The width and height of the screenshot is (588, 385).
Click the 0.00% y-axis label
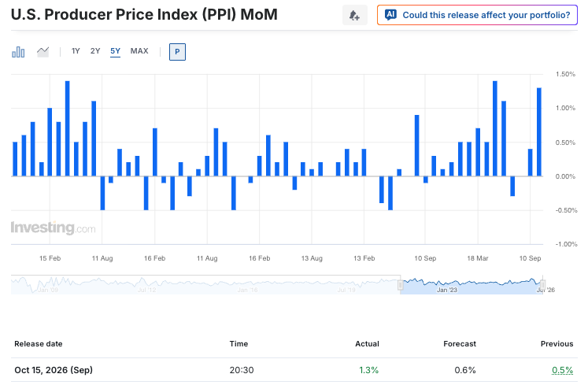click(x=565, y=176)
